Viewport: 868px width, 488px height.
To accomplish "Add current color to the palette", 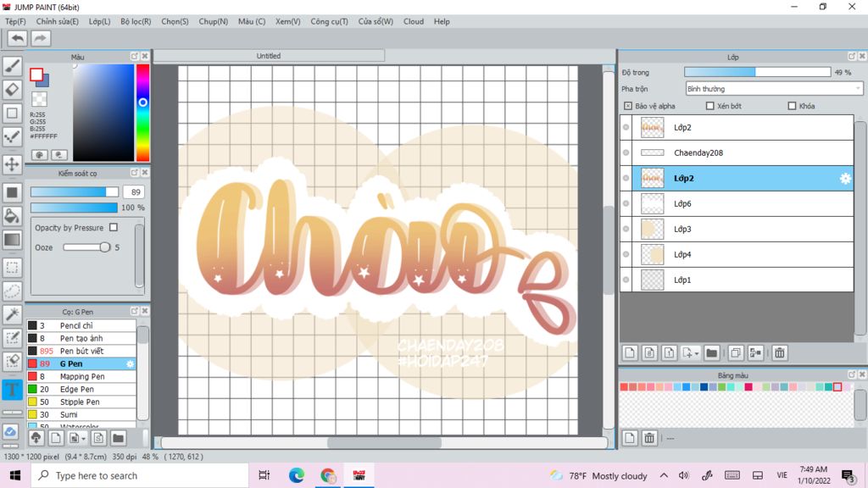I will point(630,438).
